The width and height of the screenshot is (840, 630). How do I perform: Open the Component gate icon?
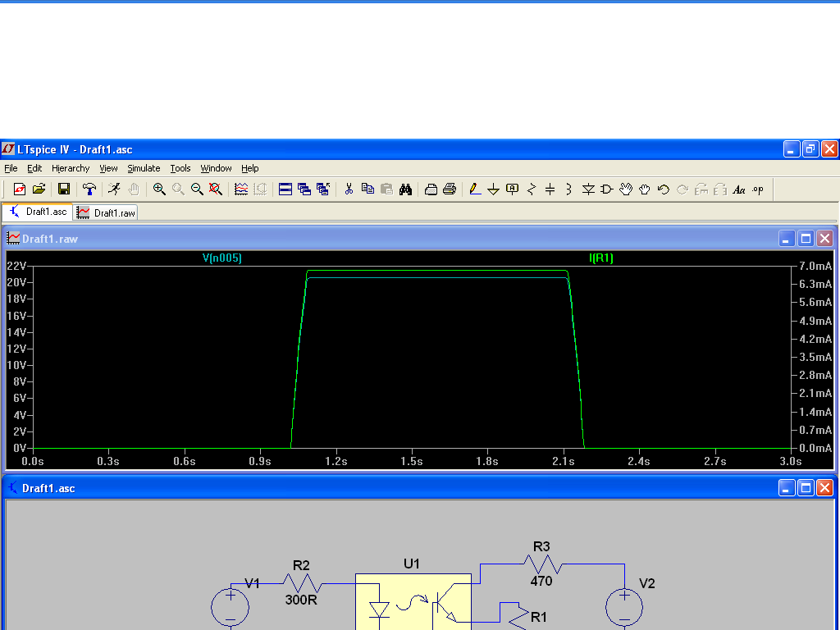point(607,189)
